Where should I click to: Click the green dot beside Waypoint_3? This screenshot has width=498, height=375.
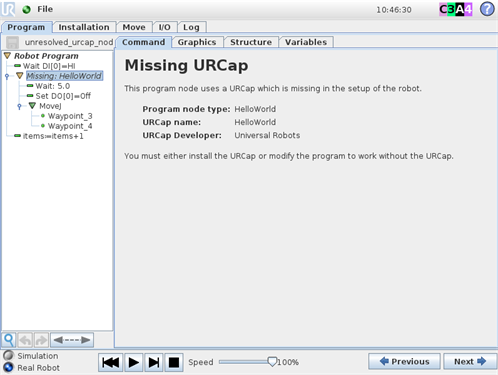tap(43, 116)
